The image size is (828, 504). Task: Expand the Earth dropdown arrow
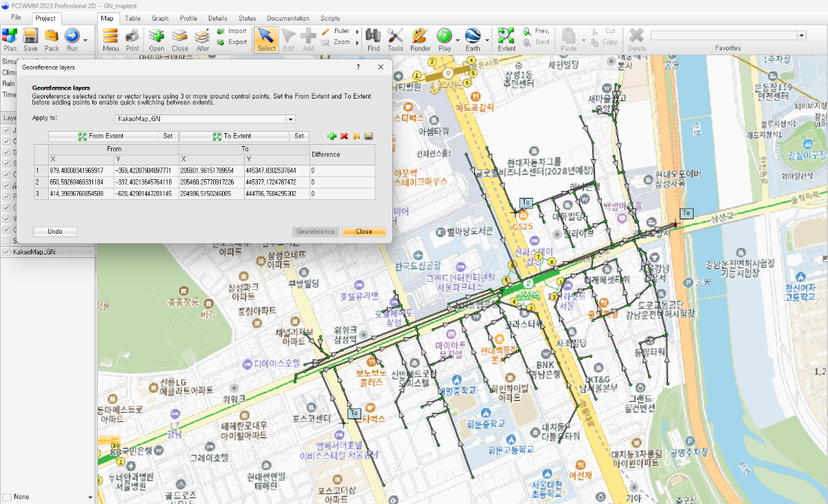click(487, 40)
